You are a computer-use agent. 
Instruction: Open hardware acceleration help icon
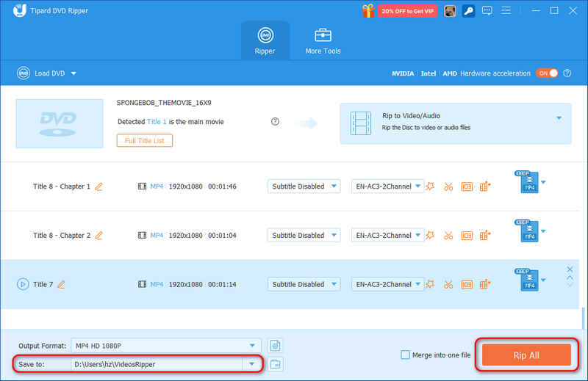(567, 73)
